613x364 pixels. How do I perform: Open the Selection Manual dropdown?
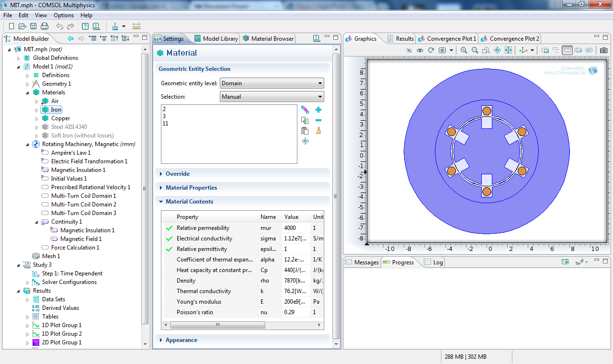pos(272,97)
